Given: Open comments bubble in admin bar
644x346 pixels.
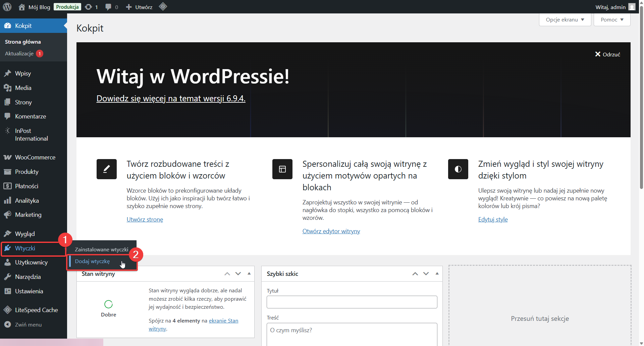Looking at the screenshot, I should [108, 7].
